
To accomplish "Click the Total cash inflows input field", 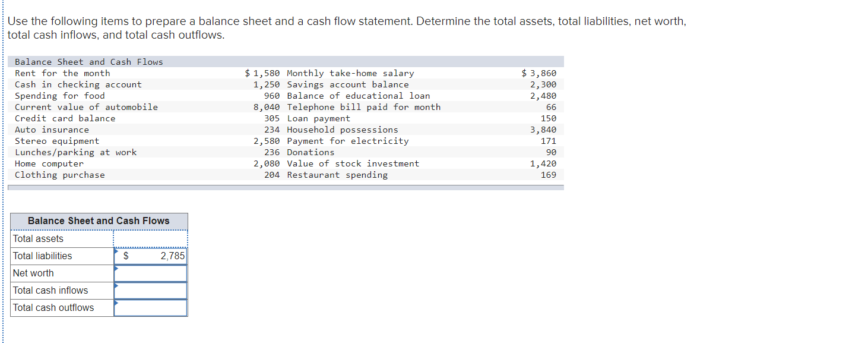I will pyautogui.click(x=150, y=290).
